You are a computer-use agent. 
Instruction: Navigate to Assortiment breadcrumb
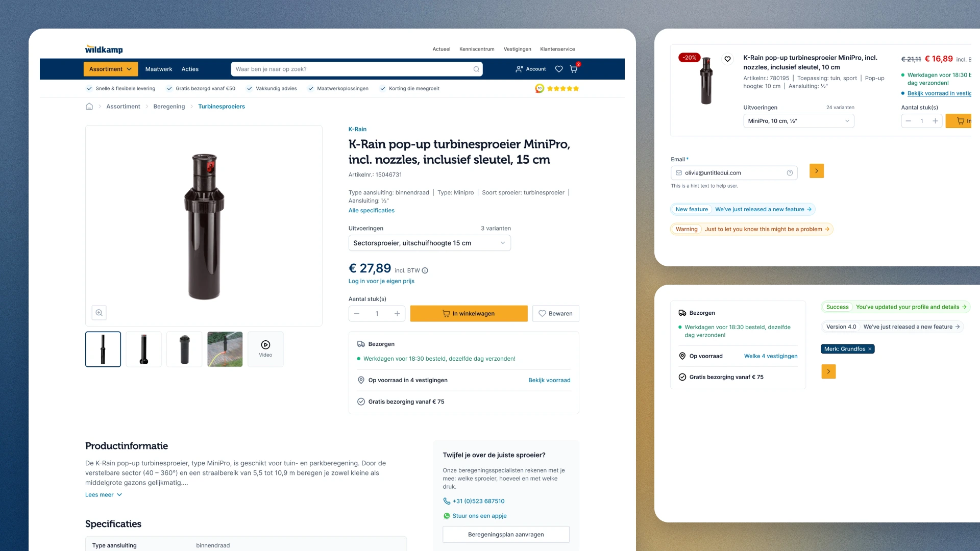[123, 106]
